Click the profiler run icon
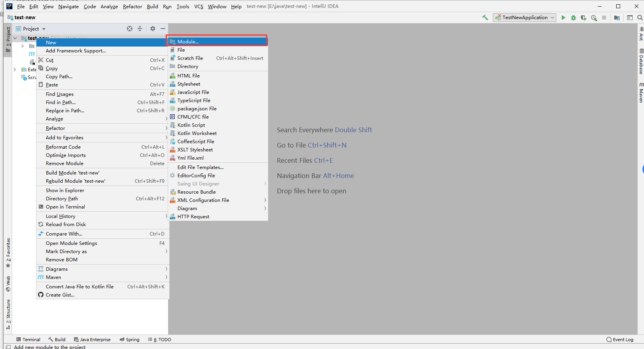This screenshot has width=644, height=349. point(594,18)
